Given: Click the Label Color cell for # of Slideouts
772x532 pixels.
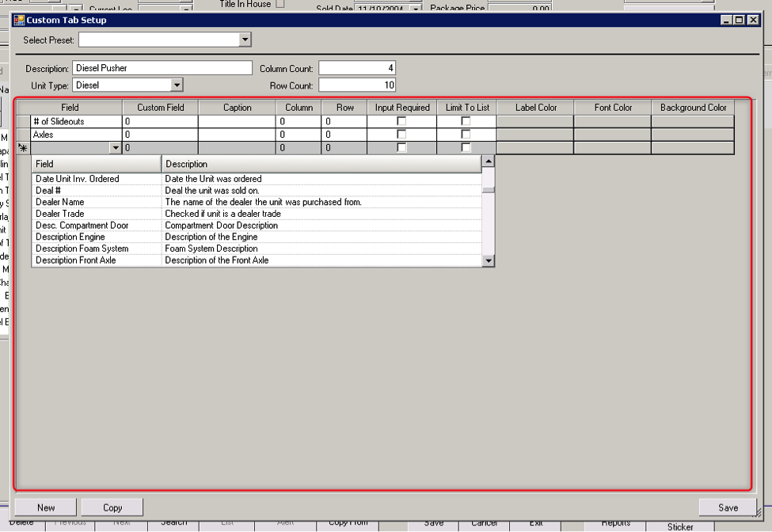Looking at the screenshot, I should 535,121.
